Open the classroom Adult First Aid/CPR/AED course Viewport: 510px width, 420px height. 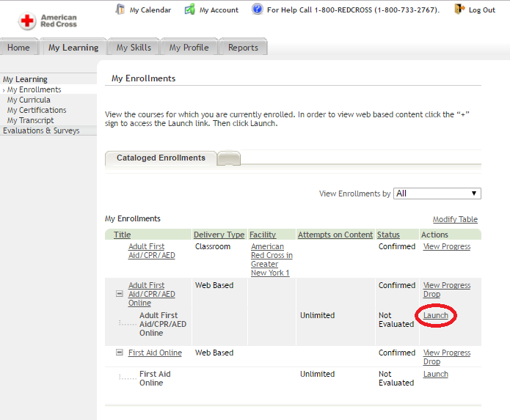point(152,251)
